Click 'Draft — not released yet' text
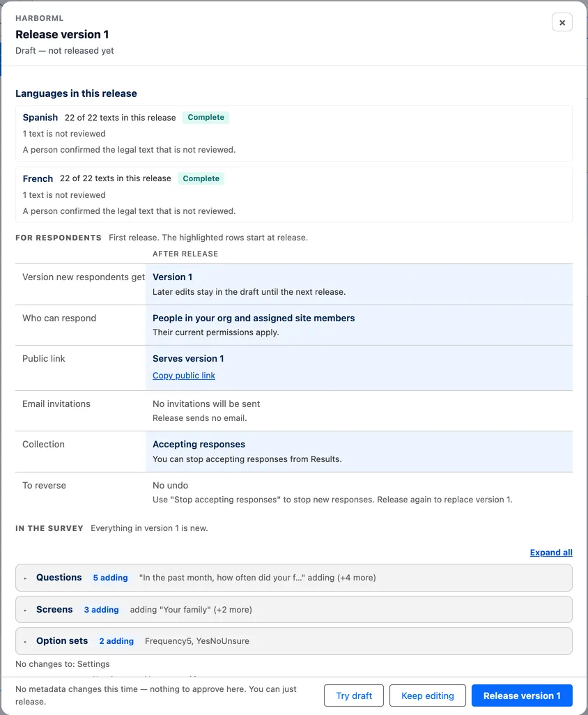The image size is (588, 715). [x=64, y=51]
